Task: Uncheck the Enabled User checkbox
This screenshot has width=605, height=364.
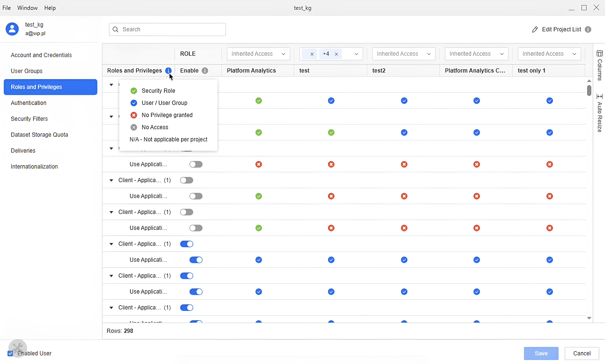Action: point(10,353)
